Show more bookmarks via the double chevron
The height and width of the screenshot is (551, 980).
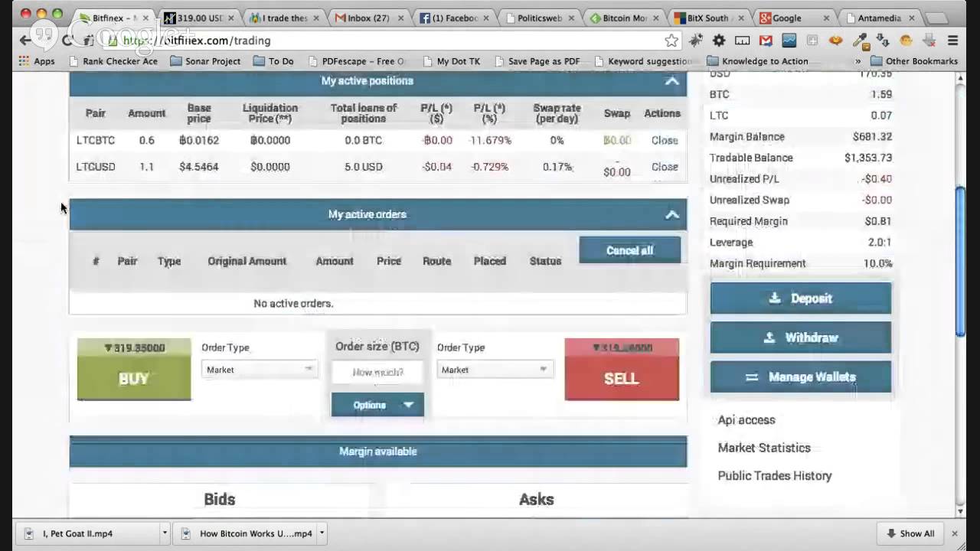pos(857,61)
